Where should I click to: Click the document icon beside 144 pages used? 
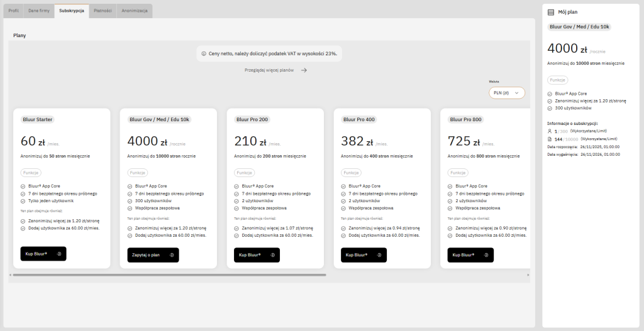tap(550, 138)
